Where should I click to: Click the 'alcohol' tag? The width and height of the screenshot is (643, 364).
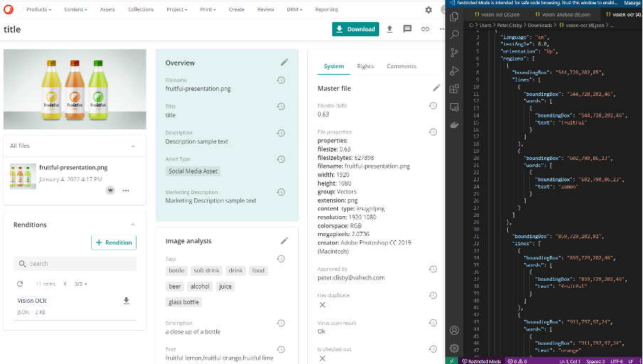tap(200, 286)
